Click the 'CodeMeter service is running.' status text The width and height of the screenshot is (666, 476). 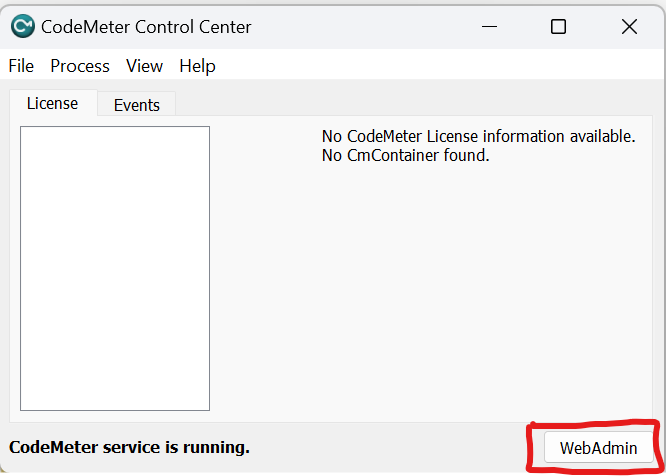(129, 447)
